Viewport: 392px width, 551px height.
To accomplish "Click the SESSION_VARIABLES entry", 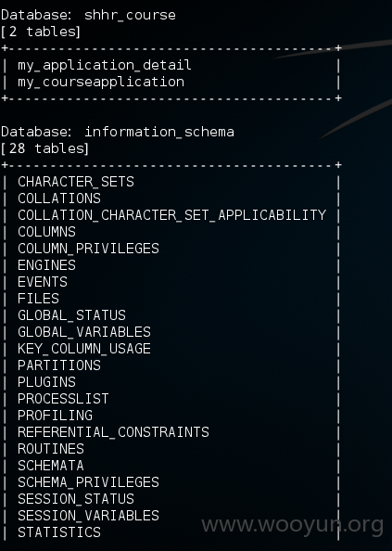I will click(88, 516).
